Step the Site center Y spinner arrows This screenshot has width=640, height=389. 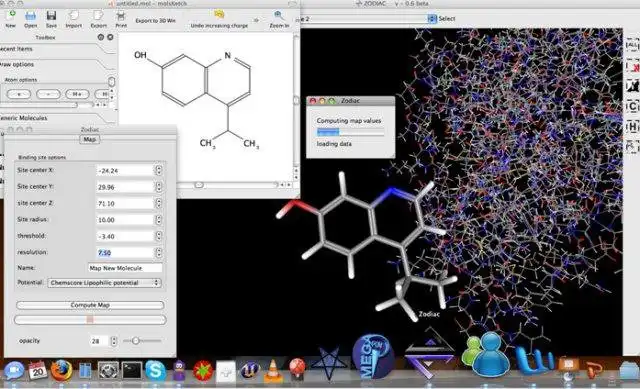159,187
